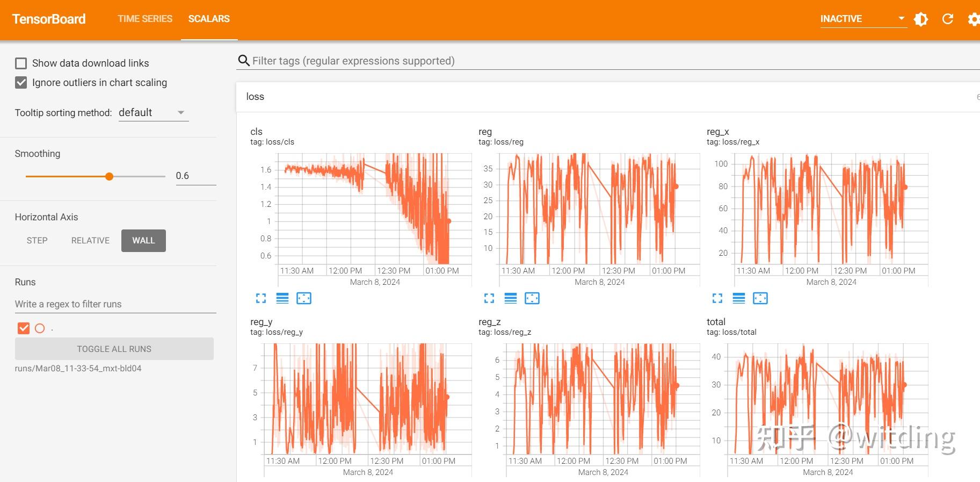Click TOGGLE ALL RUNS button
The height and width of the screenshot is (482, 980).
(114, 349)
